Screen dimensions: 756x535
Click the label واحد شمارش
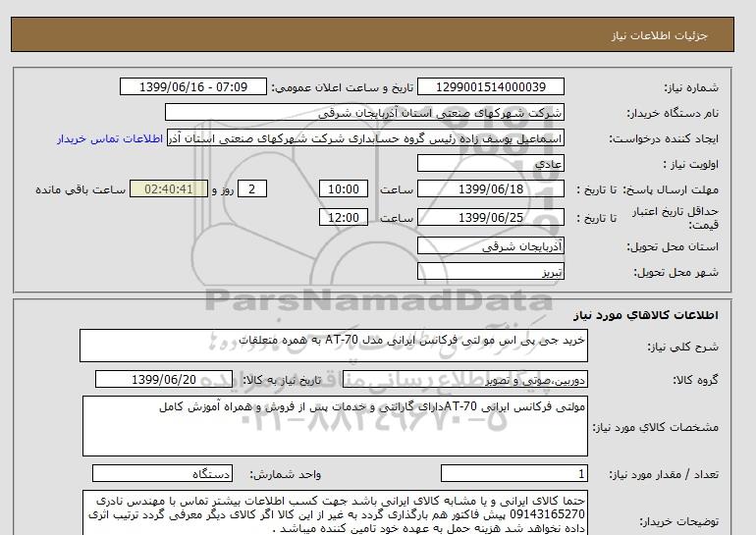click(286, 474)
